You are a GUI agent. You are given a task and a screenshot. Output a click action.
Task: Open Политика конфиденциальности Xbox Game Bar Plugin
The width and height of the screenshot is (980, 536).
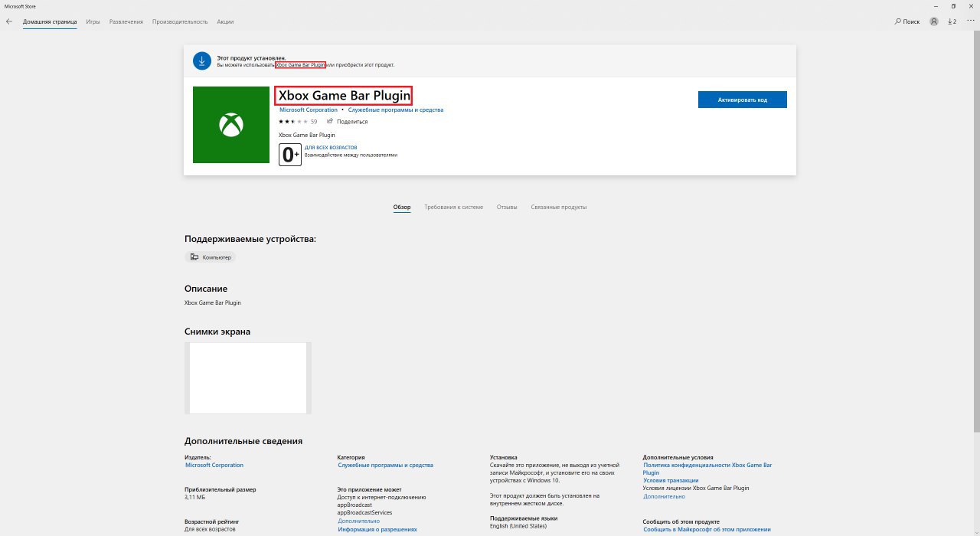[707, 469]
